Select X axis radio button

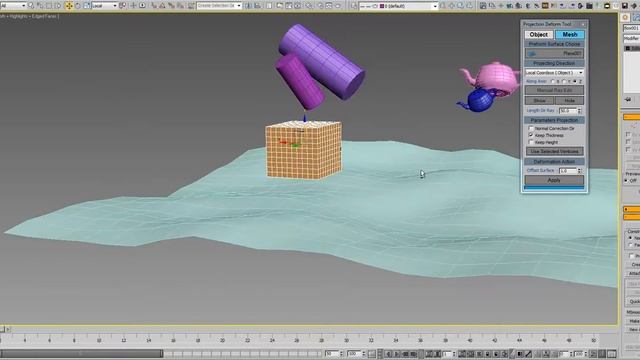(x=553, y=82)
